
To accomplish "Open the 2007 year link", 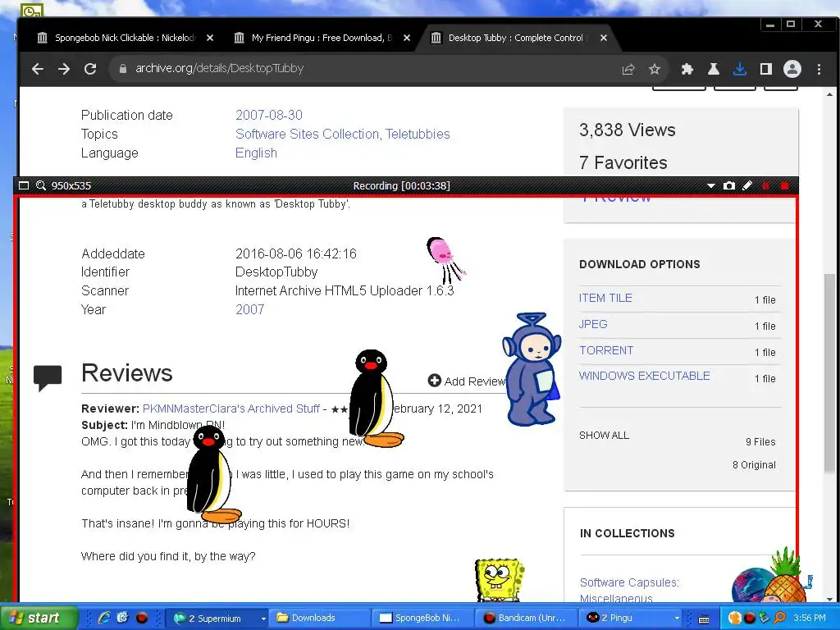I will click(249, 309).
